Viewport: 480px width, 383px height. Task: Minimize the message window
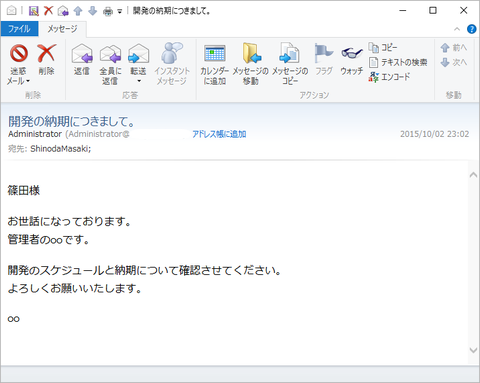[403, 11]
